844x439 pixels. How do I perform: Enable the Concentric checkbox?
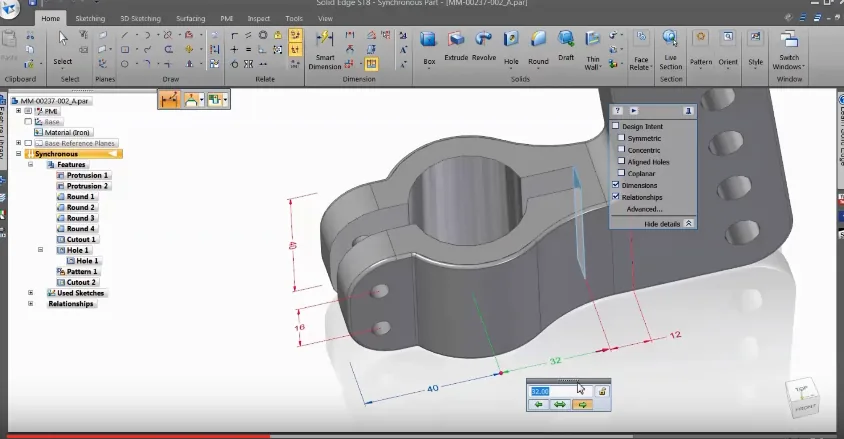click(x=621, y=150)
